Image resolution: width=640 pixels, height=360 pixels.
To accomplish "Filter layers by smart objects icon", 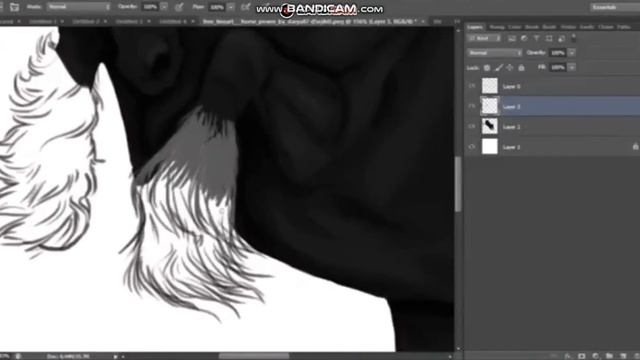I will 562,38.
